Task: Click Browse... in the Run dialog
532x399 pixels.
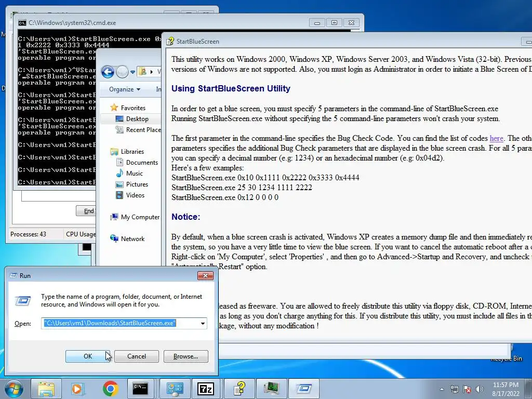Action: coord(185,356)
